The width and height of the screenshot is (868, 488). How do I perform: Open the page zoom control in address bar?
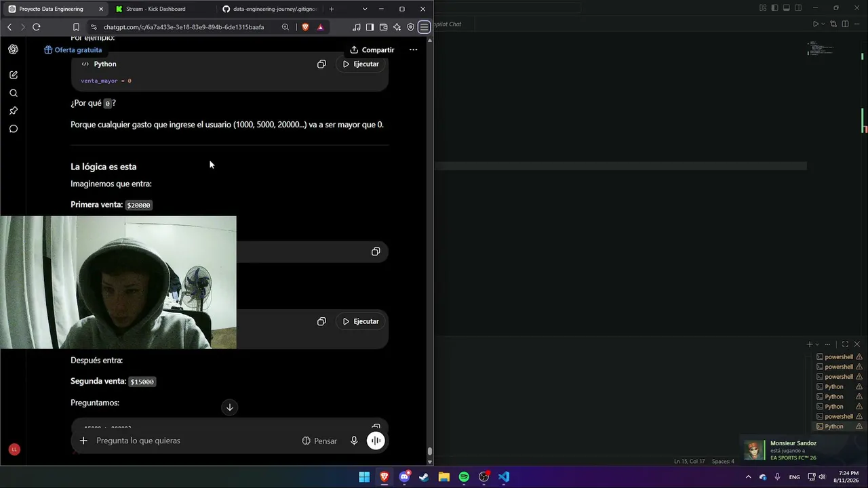[x=285, y=27]
